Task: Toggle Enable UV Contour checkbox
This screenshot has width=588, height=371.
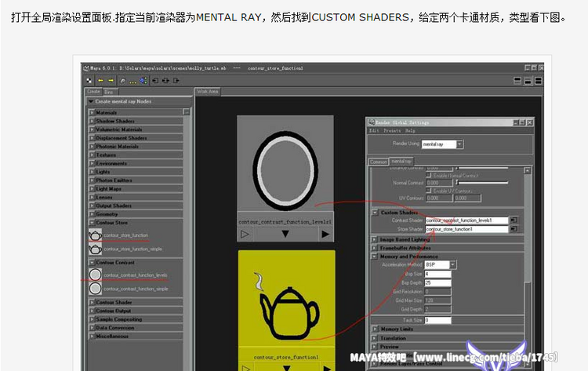Action: [429, 191]
